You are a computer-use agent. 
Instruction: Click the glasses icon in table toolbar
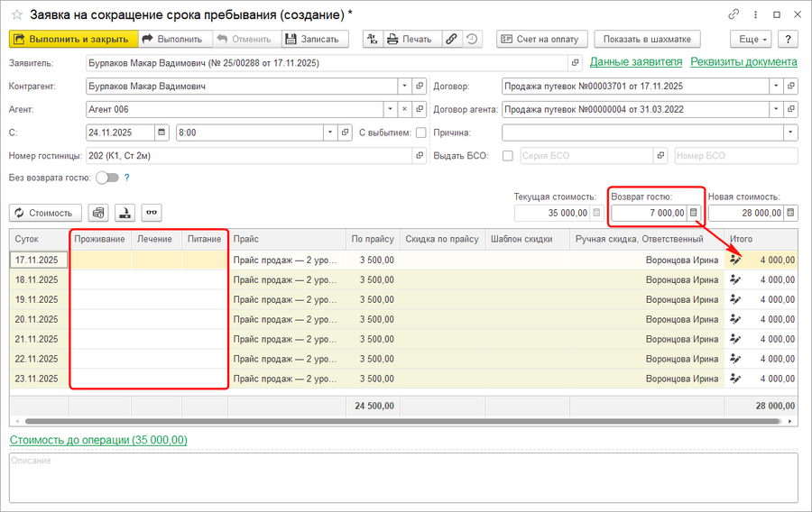pyautogui.click(x=152, y=213)
